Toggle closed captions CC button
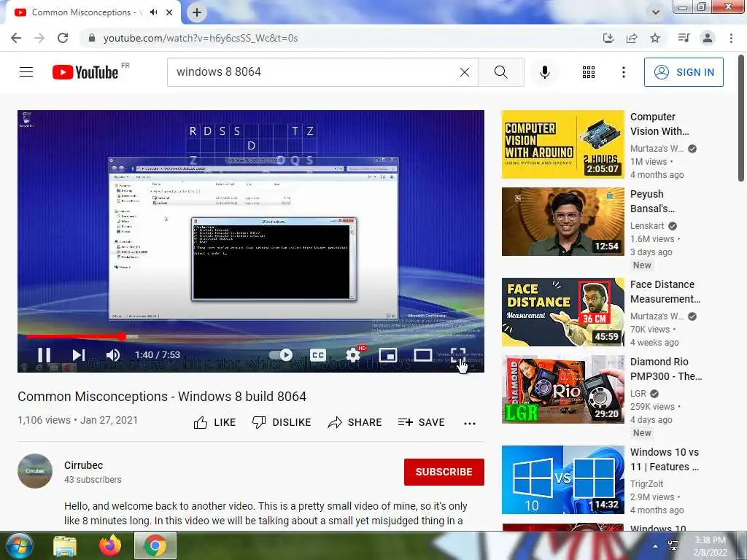Viewport: 747px width, 560px height. tap(318, 355)
